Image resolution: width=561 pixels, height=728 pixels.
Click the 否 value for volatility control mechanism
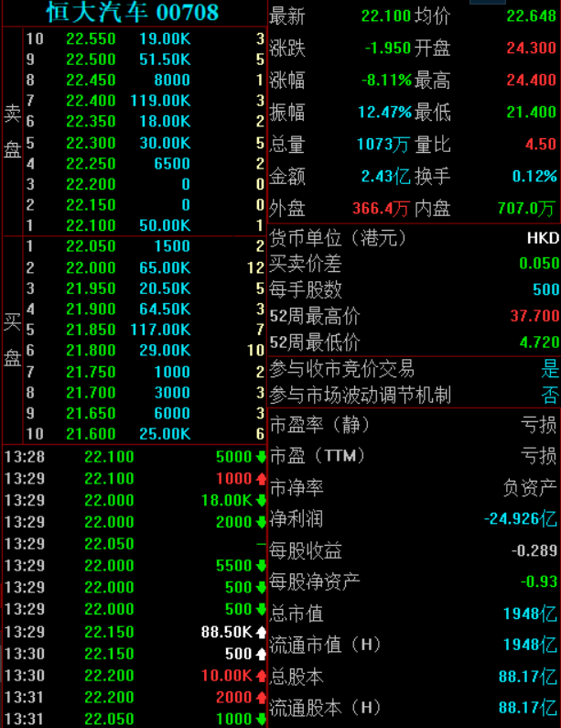click(x=549, y=396)
